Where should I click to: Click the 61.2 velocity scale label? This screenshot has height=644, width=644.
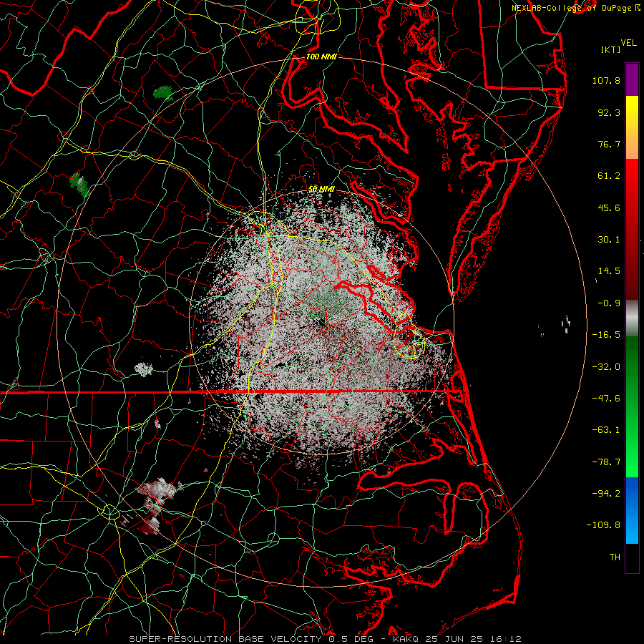609,176
